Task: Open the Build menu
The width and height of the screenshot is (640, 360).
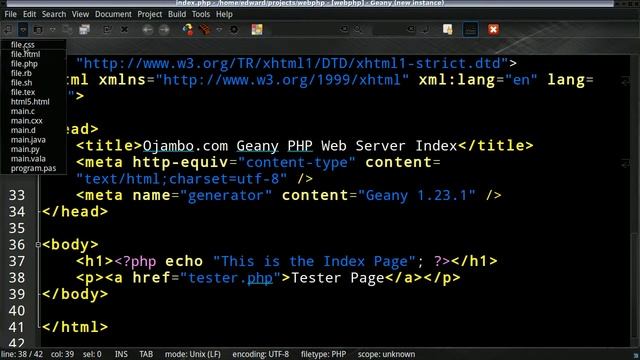Action: (x=177, y=14)
